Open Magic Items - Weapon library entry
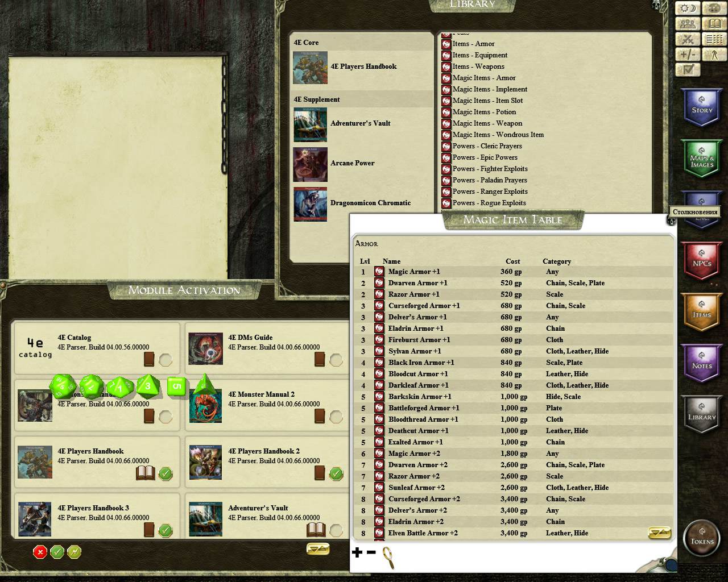The width and height of the screenshot is (728, 582). [x=487, y=123]
